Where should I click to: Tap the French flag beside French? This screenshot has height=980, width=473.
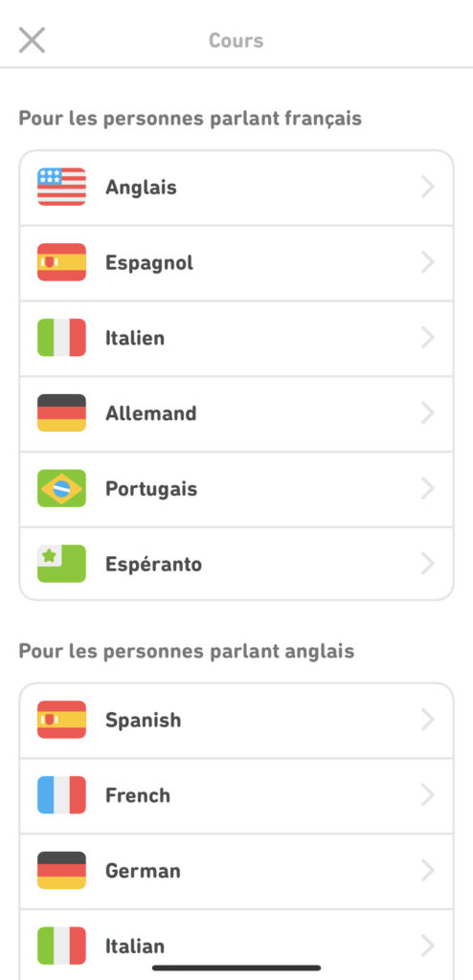tap(61, 795)
